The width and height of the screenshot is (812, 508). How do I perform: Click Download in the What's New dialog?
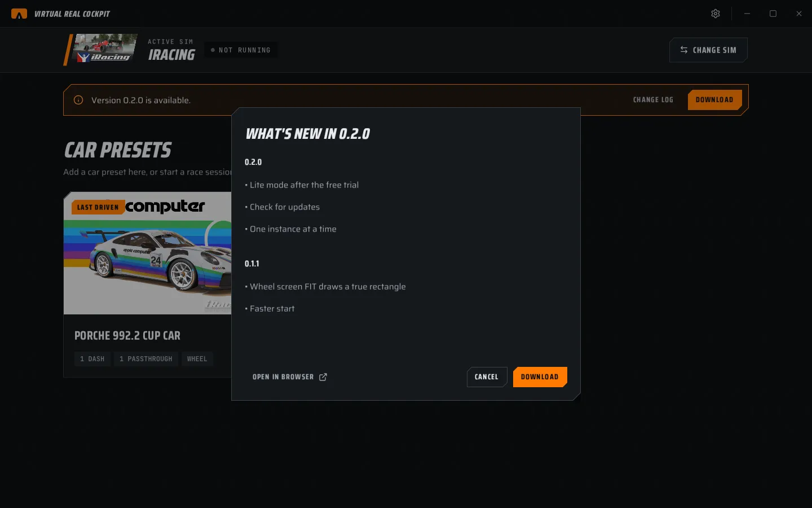tap(540, 377)
